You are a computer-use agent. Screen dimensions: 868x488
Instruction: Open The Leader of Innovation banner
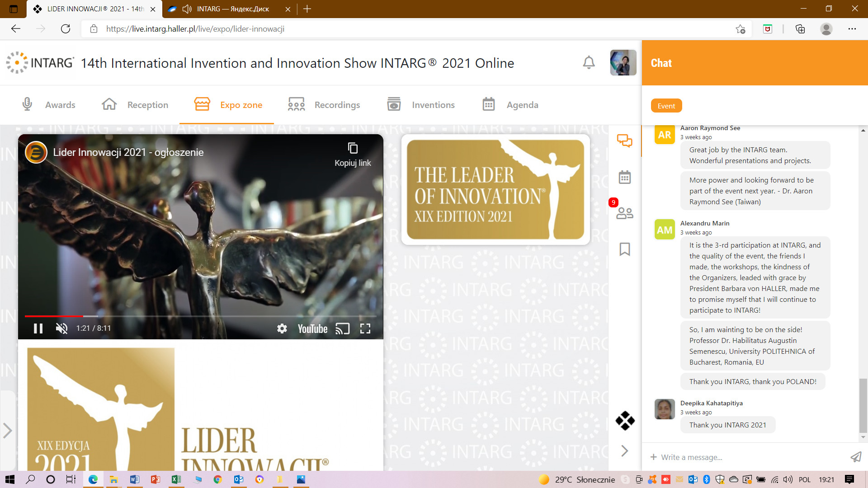pyautogui.click(x=495, y=189)
